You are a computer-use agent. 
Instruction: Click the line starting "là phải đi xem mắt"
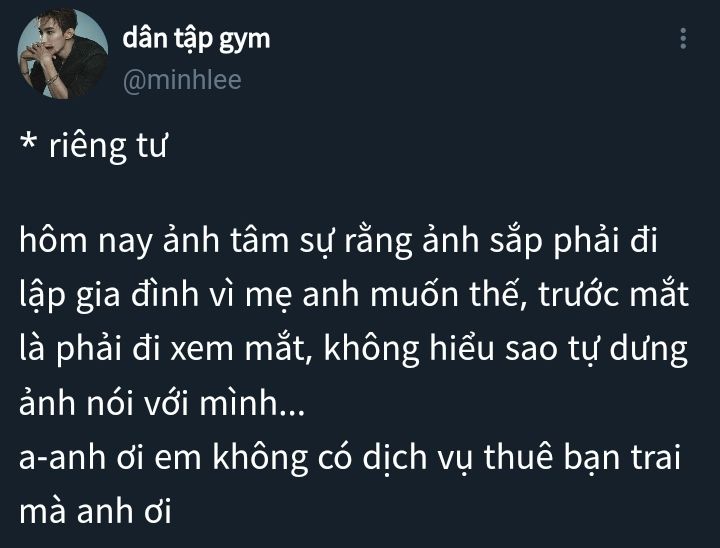[354, 350]
